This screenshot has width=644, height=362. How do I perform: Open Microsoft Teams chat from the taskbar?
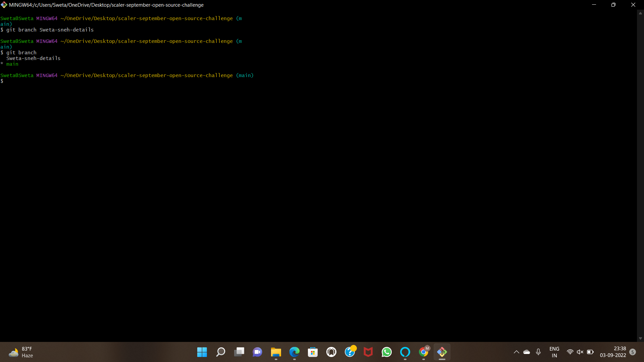click(x=257, y=352)
